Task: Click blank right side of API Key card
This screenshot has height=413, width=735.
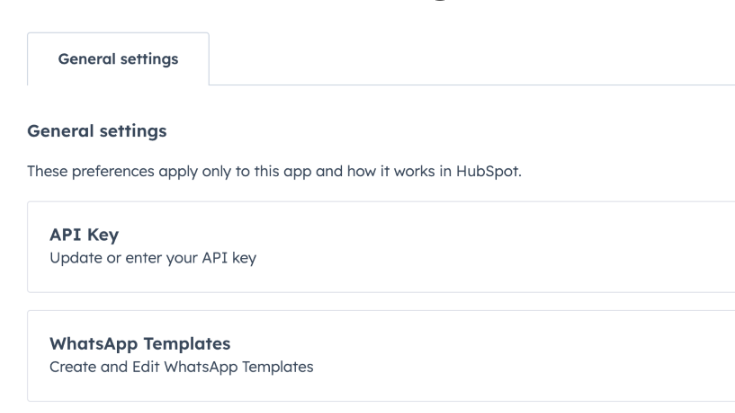Action: (x=600, y=246)
